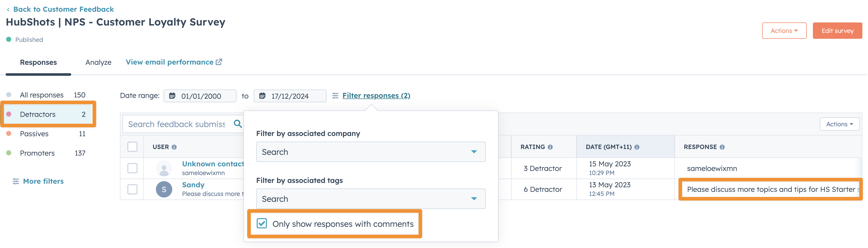Uncheck Only show responses with comments

(x=262, y=224)
